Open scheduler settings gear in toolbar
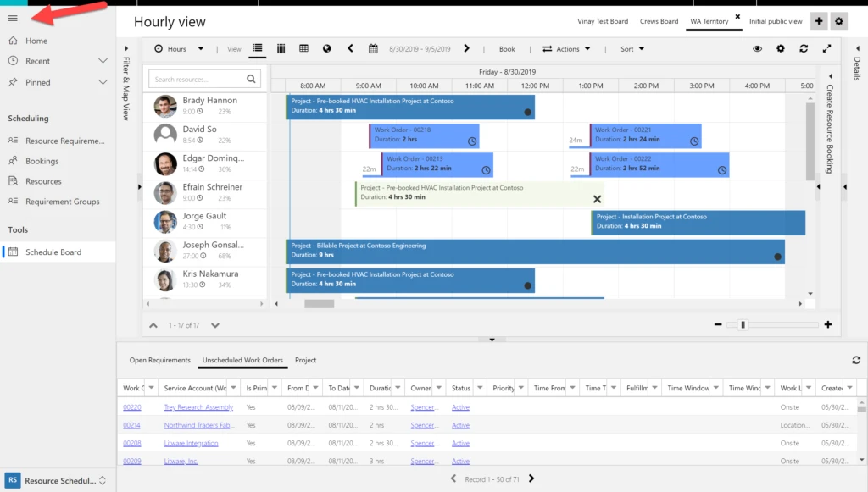Screen dimensions: 868x492 781,49
